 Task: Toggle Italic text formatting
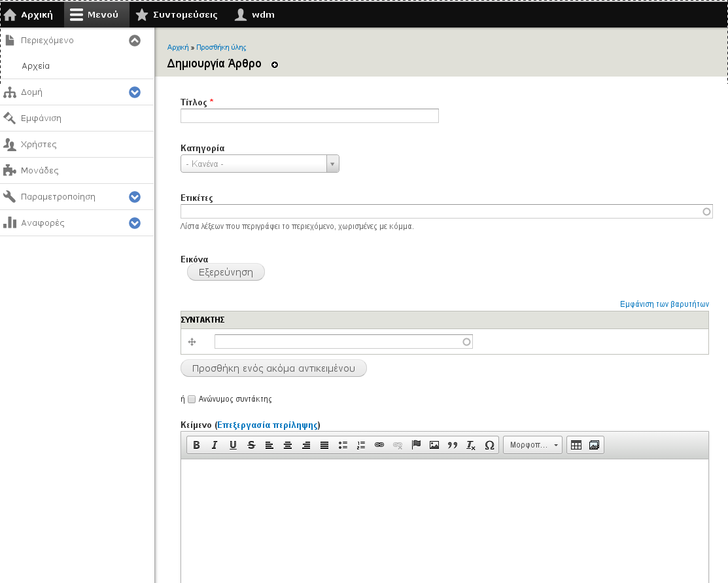pos(215,445)
